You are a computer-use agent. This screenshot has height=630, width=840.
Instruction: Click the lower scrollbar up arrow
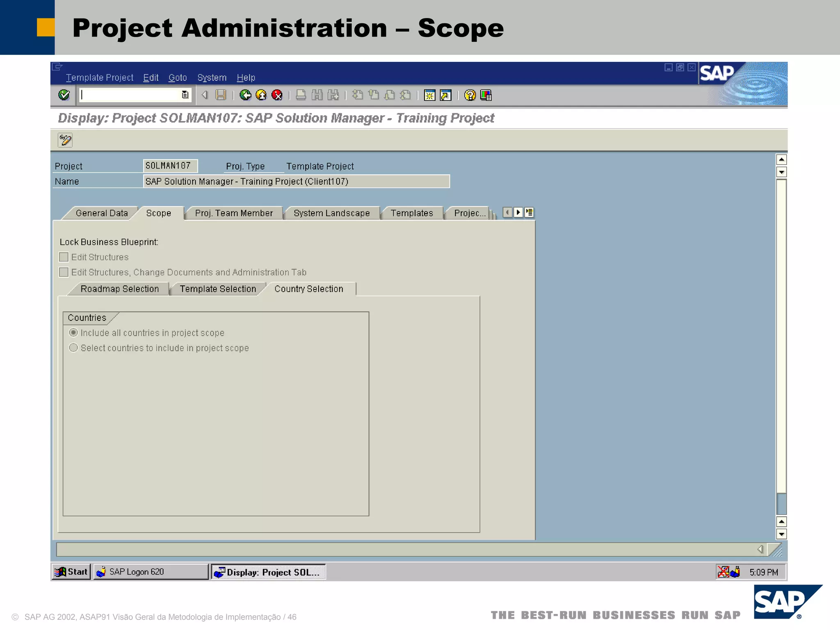click(781, 522)
